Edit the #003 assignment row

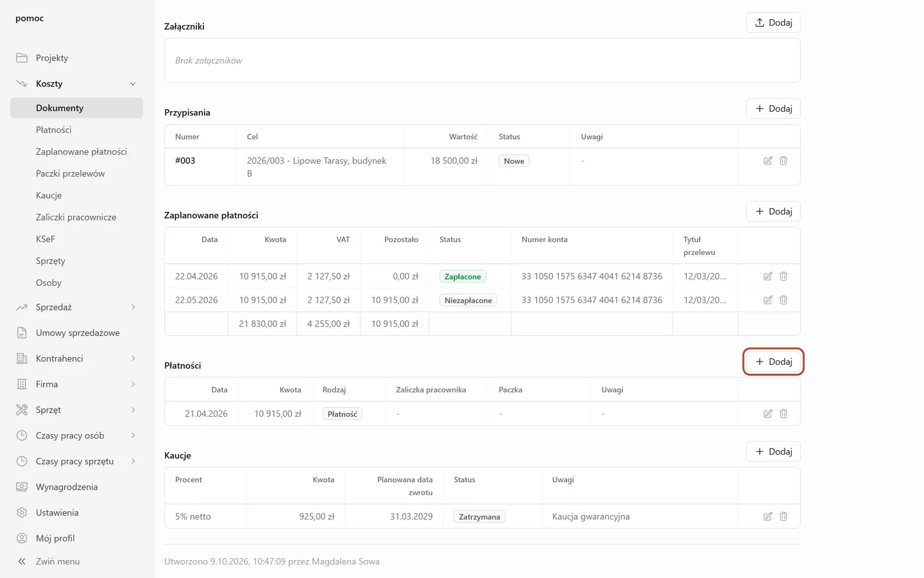click(x=767, y=161)
